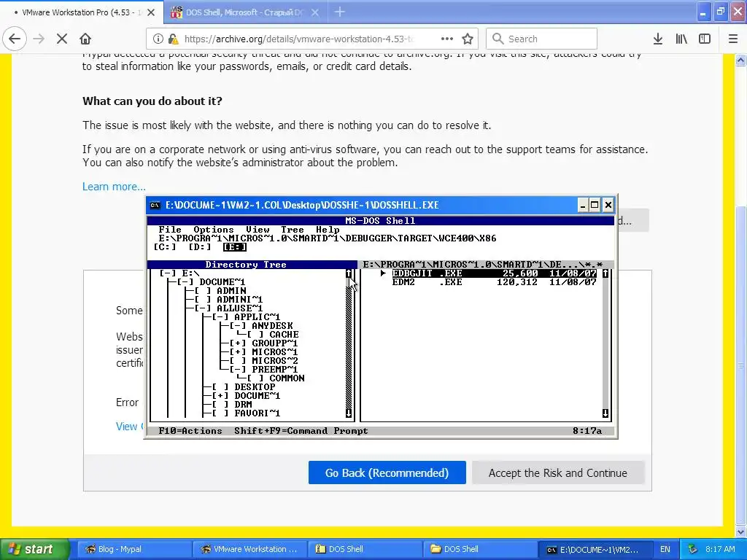Open a new tab with plus

coord(340,12)
